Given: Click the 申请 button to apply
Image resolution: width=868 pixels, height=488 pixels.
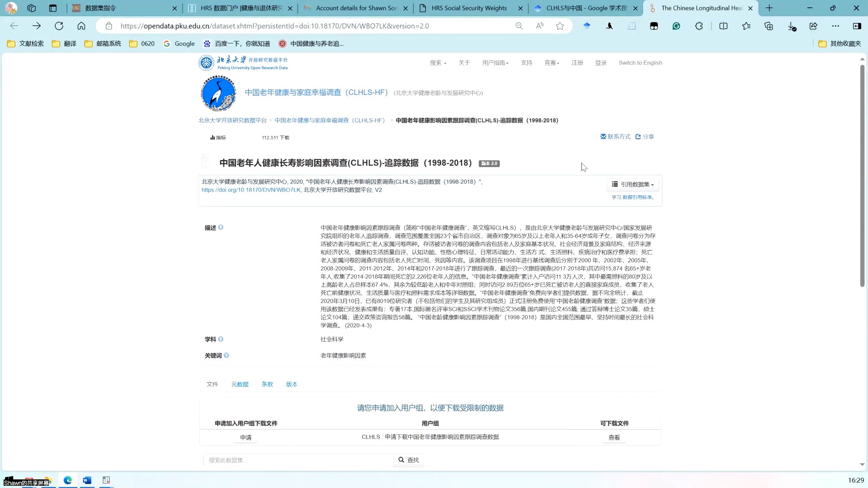Looking at the screenshot, I should point(245,437).
